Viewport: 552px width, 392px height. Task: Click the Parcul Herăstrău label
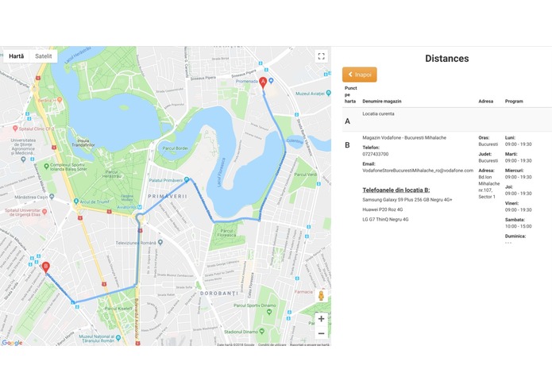click(112, 174)
